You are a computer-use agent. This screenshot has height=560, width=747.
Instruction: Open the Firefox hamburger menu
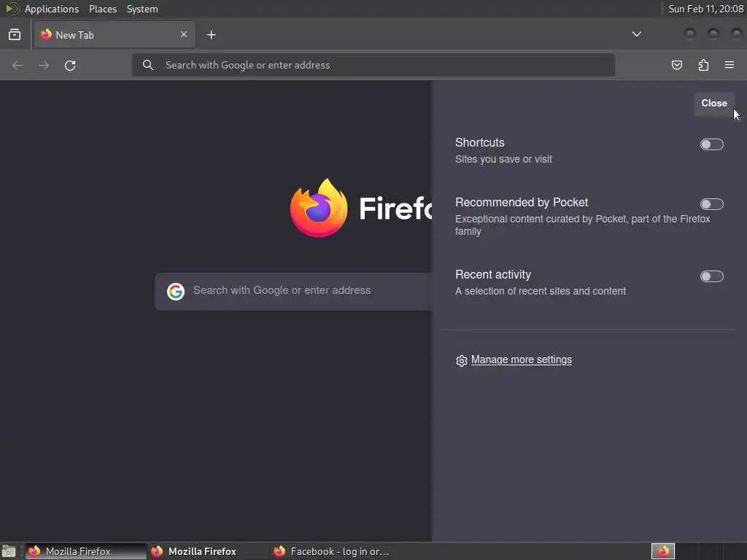click(729, 65)
